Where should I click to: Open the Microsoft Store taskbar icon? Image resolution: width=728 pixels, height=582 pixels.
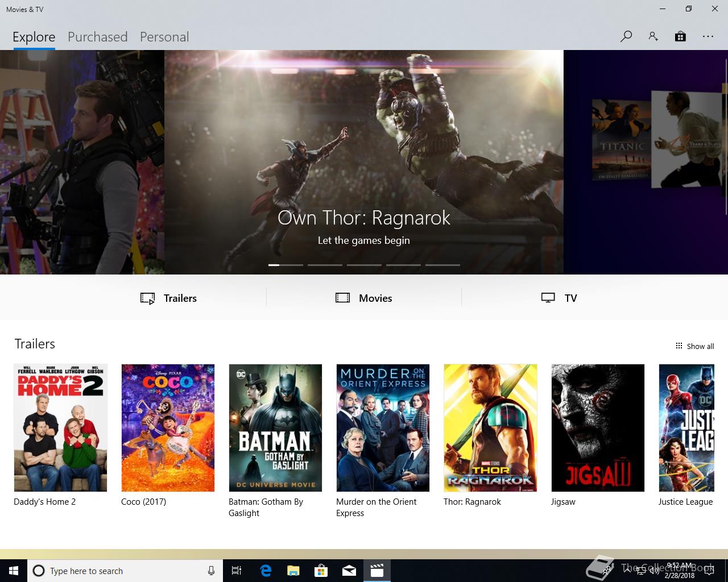(x=321, y=571)
